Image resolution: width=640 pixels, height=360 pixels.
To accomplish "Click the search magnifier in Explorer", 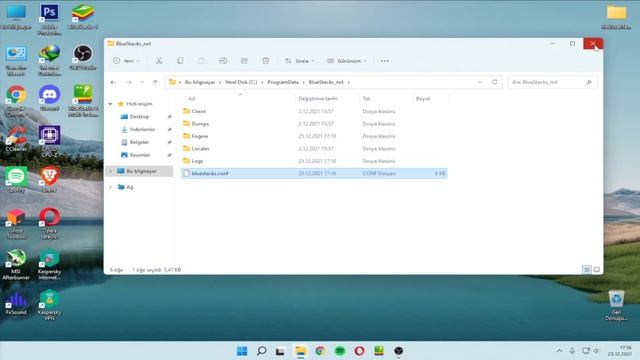I will 589,82.
